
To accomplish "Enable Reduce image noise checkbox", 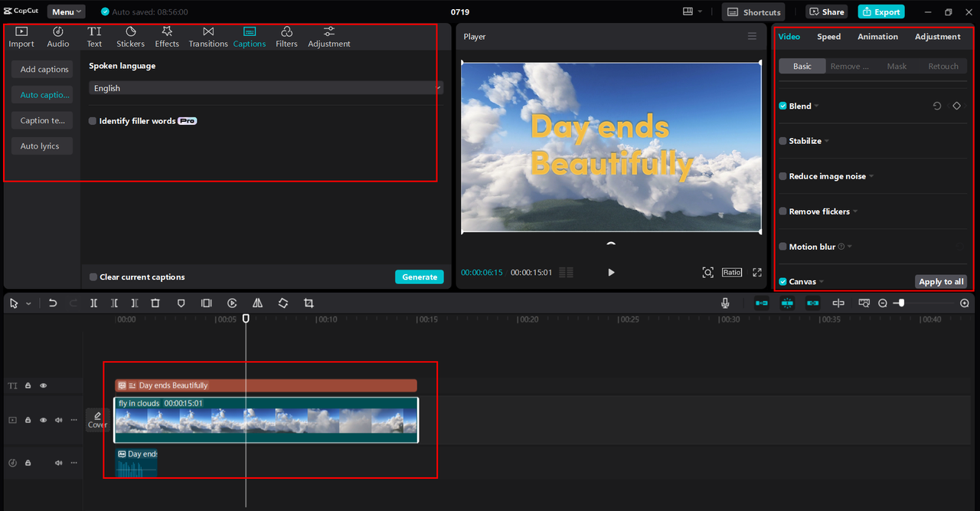I will pyautogui.click(x=782, y=176).
